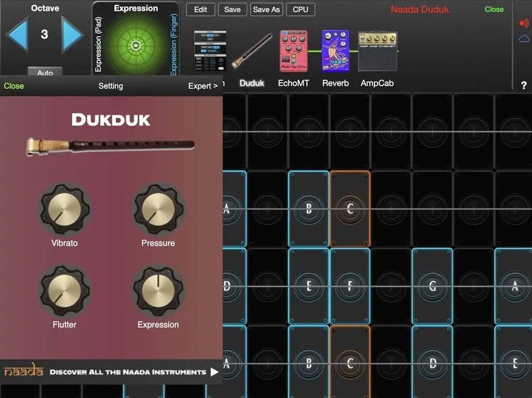532x398 pixels.
Task: Tap the green Expression XY pad
Action: point(136,45)
